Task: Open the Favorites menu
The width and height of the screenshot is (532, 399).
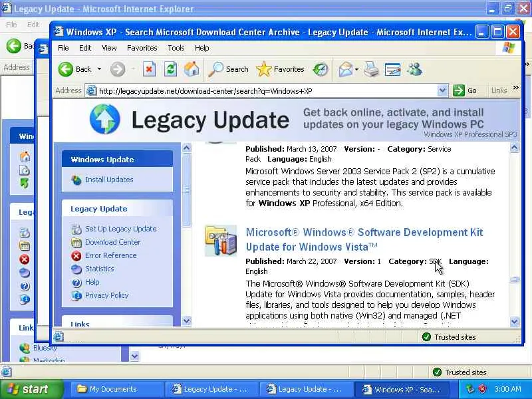Action: click(142, 48)
